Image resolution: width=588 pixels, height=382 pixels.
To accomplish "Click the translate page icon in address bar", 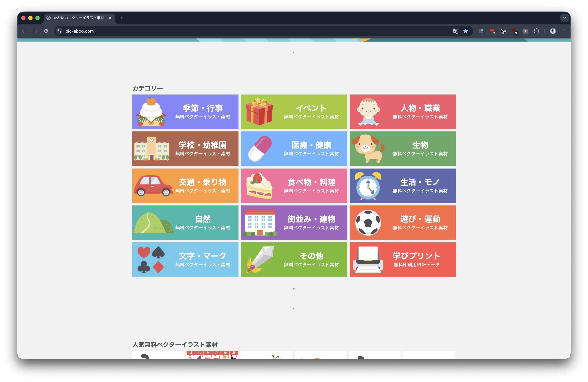I will [x=455, y=31].
